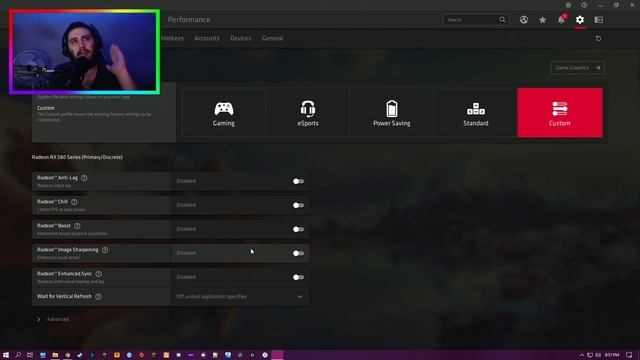Open the Performance top navigation tab

click(x=189, y=20)
